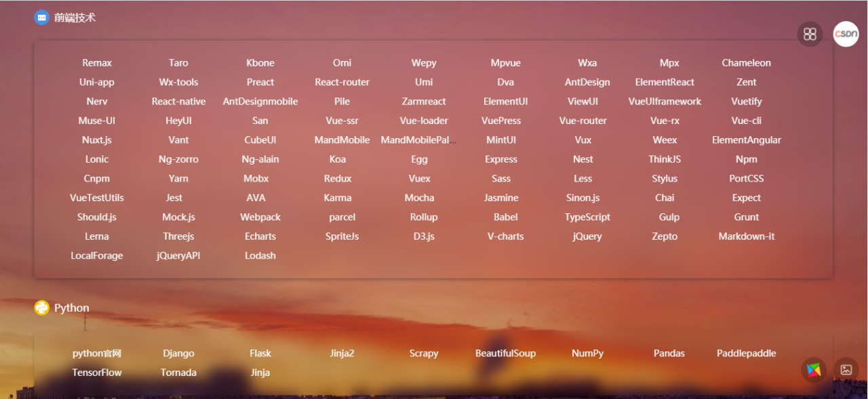Visit the Sinon.js link

(x=583, y=198)
